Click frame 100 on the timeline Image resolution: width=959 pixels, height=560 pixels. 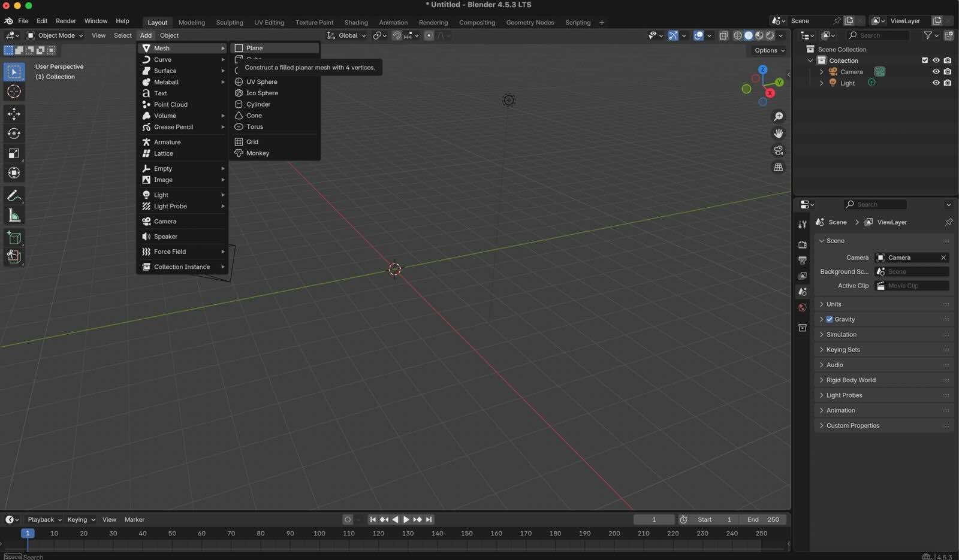(x=319, y=534)
